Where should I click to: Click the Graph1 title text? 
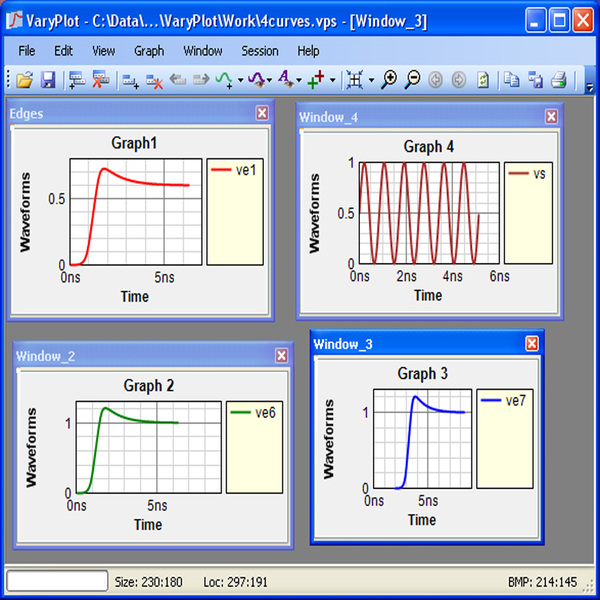point(134,143)
